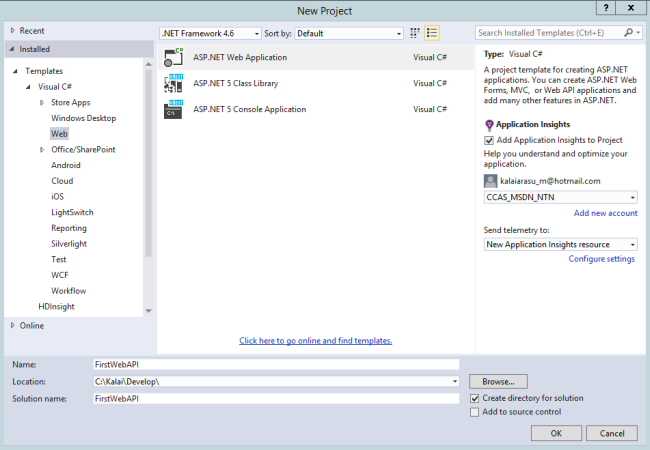
Task: Select ASP.NET 5 Console Application row text
Action: point(250,110)
